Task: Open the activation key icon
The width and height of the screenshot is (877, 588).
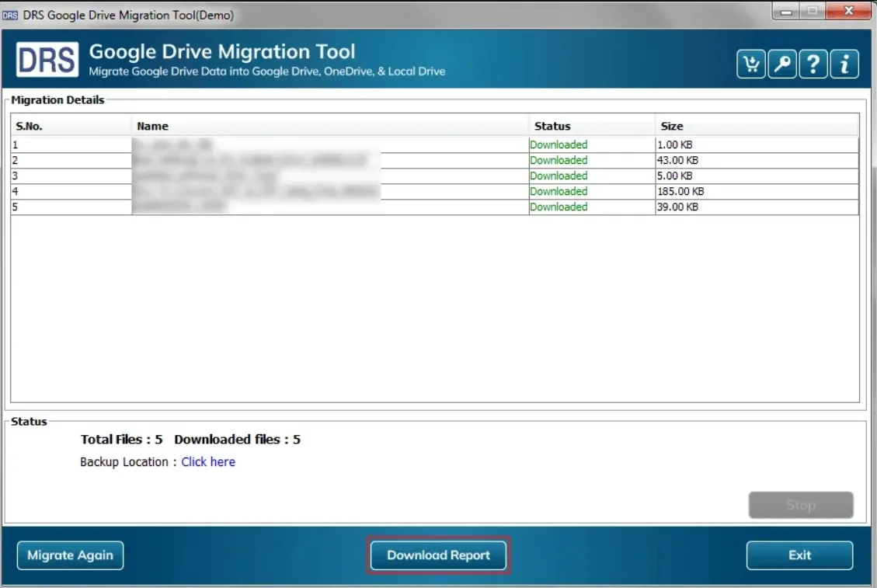Action: click(782, 64)
